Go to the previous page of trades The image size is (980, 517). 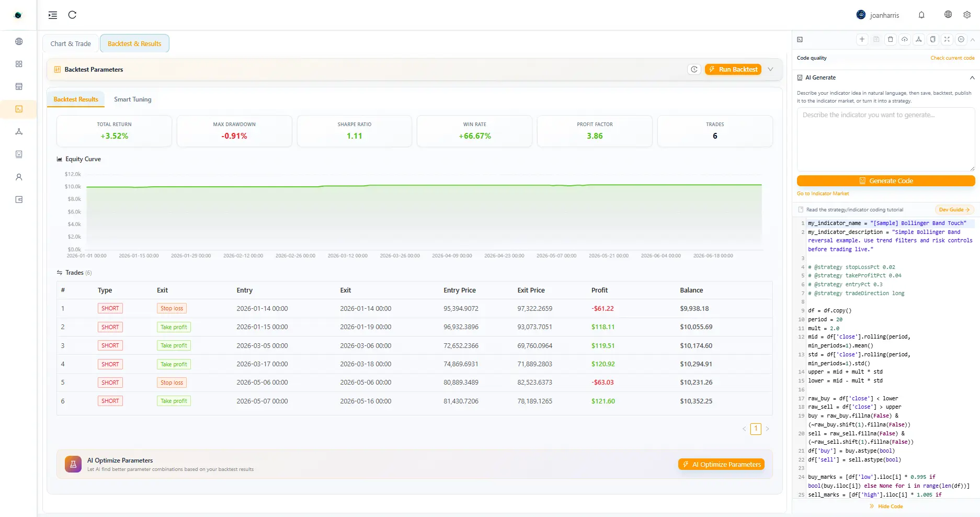click(x=744, y=429)
